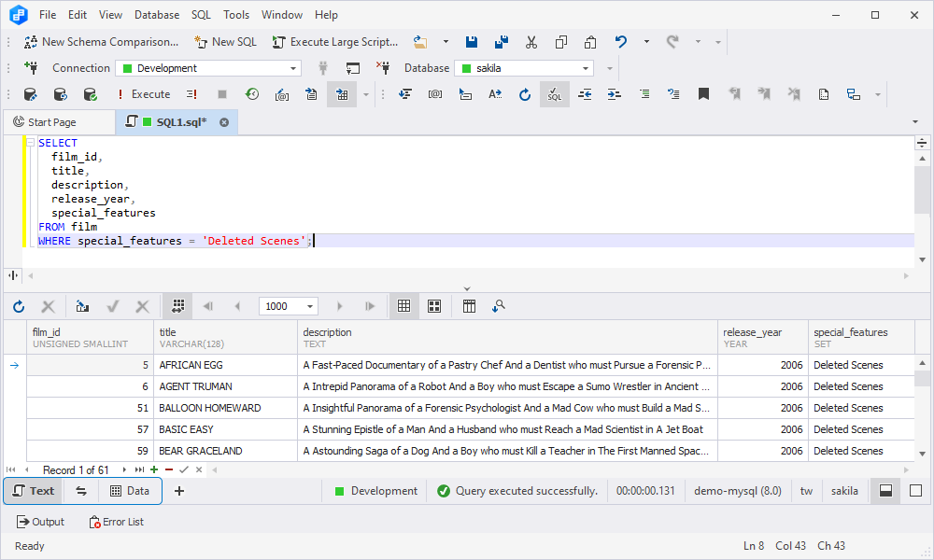Screen dimensions: 934x560
Task: Click the Cut scissors icon
Action: pyautogui.click(x=531, y=42)
